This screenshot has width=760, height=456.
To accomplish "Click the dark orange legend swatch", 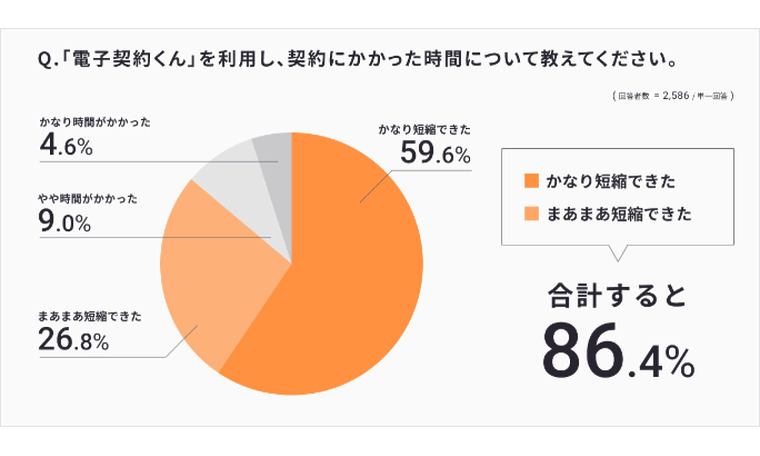I will click(x=531, y=181).
